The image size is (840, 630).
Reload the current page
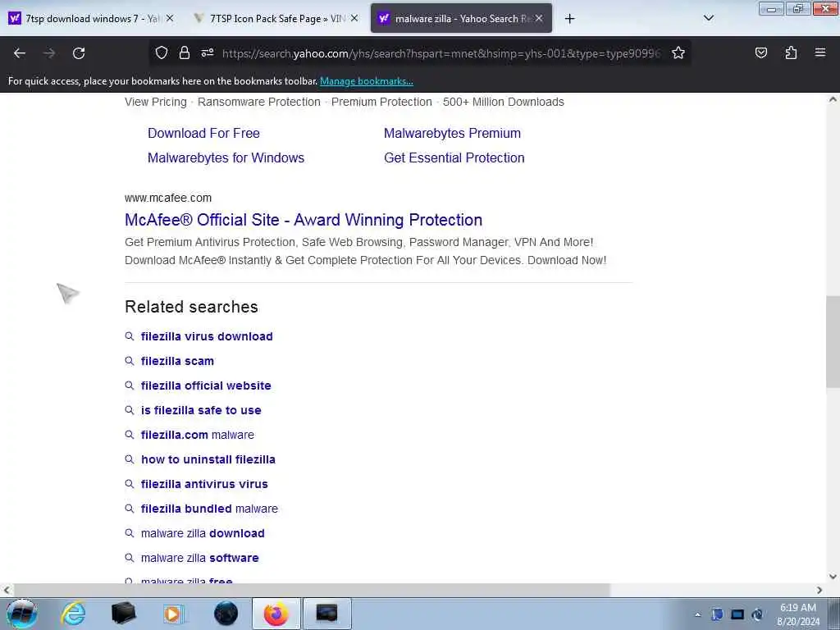79,53
